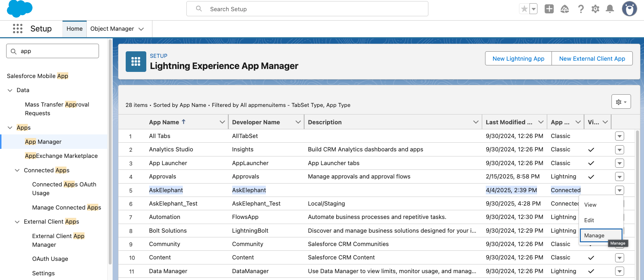The image size is (644, 280).
Task: Open list view controls gear menu
Action: tap(621, 102)
